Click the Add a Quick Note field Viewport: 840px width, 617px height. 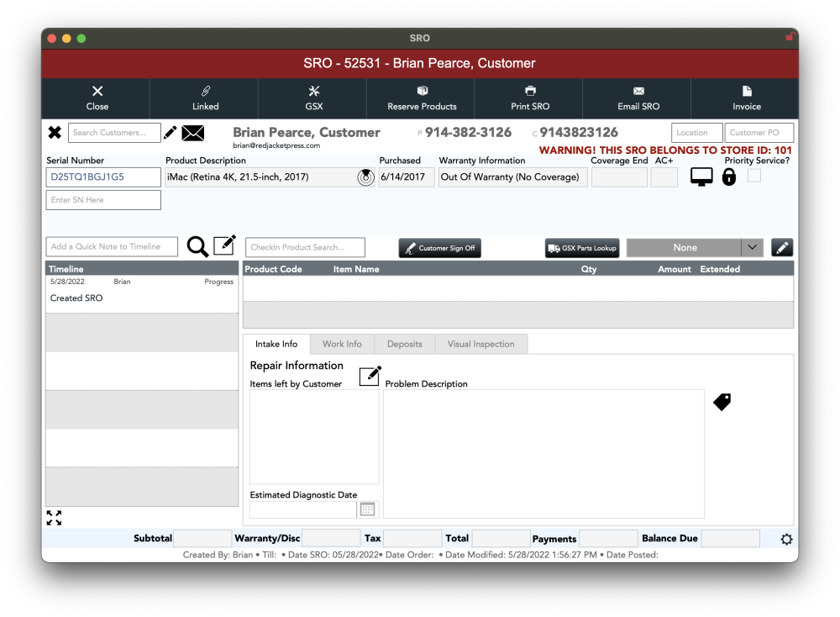[x=112, y=247]
